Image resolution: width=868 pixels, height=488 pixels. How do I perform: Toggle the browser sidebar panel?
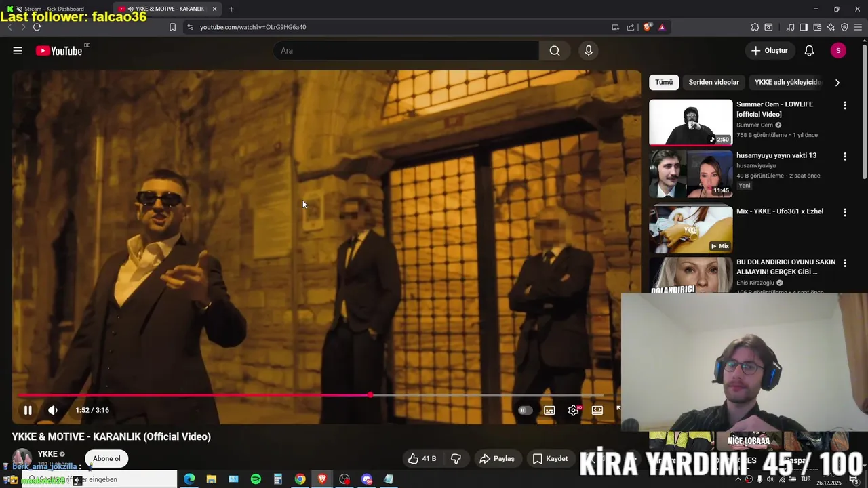pyautogui.click(x=804, y=27)
